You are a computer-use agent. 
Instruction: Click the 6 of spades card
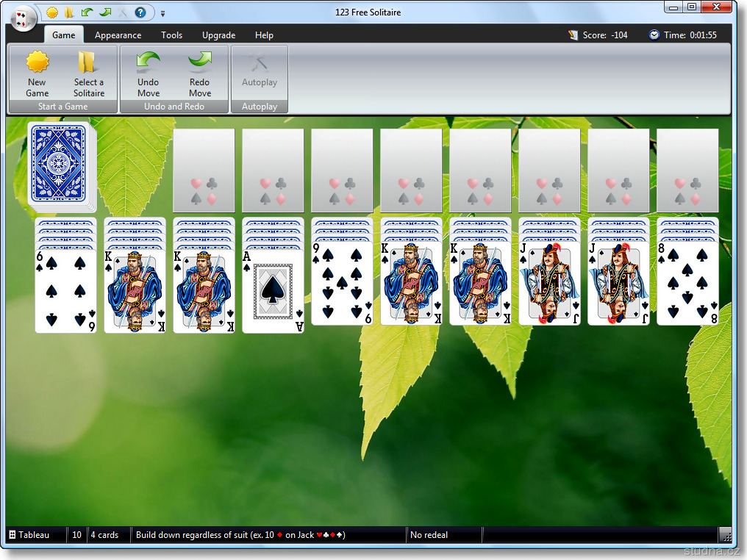click(65, 292)
